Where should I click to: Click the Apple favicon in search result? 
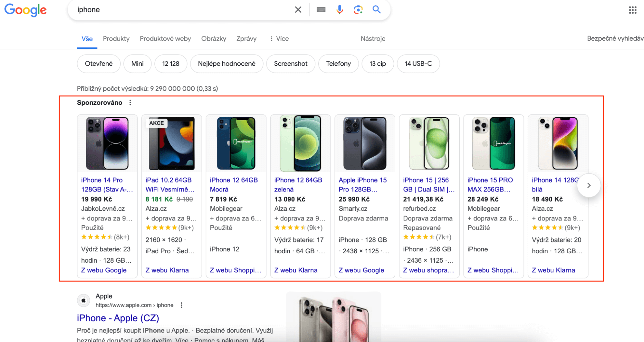coord(84,300)
